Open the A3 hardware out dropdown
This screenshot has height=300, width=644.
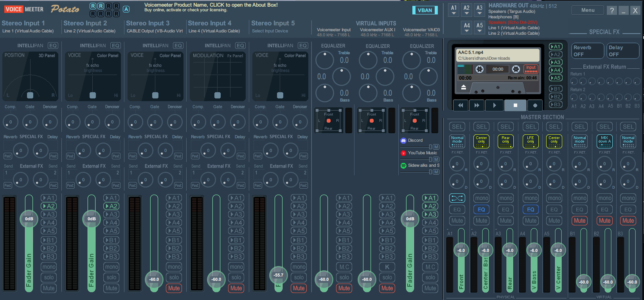(x=480, y=10)
